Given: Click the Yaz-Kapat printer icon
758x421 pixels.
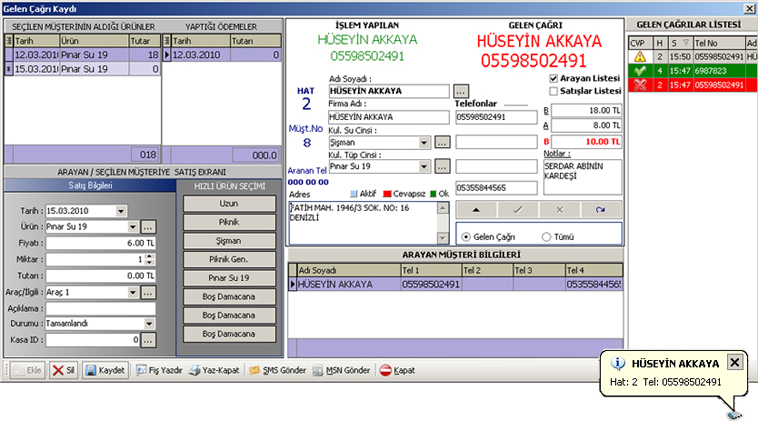Looking at the screenshot, I should (x=195, y=370).
